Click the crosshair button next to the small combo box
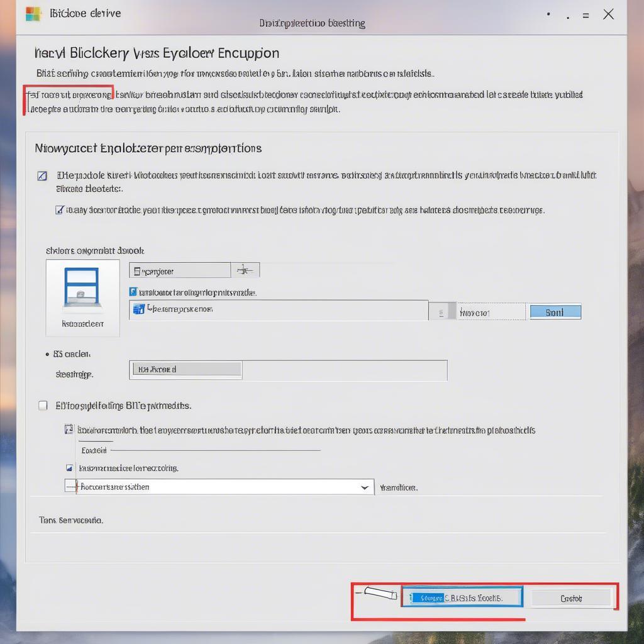 click(245, 270)
